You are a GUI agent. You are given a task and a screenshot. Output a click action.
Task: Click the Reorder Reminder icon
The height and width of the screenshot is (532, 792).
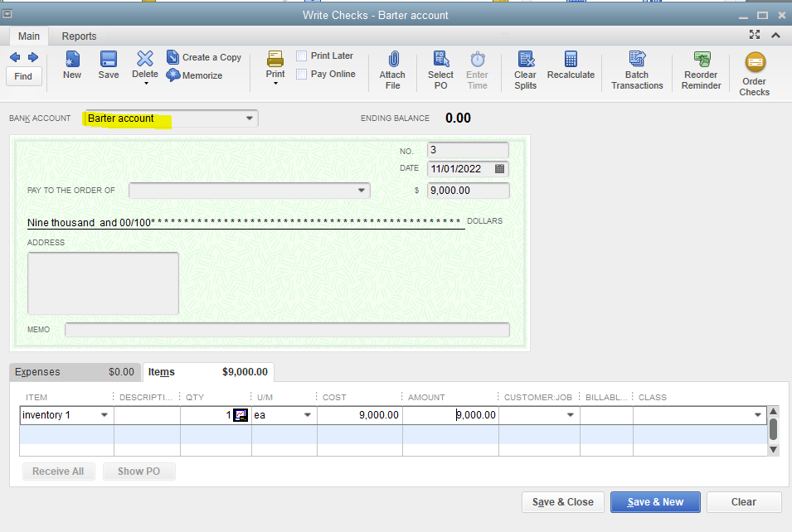tap(702, 59)
